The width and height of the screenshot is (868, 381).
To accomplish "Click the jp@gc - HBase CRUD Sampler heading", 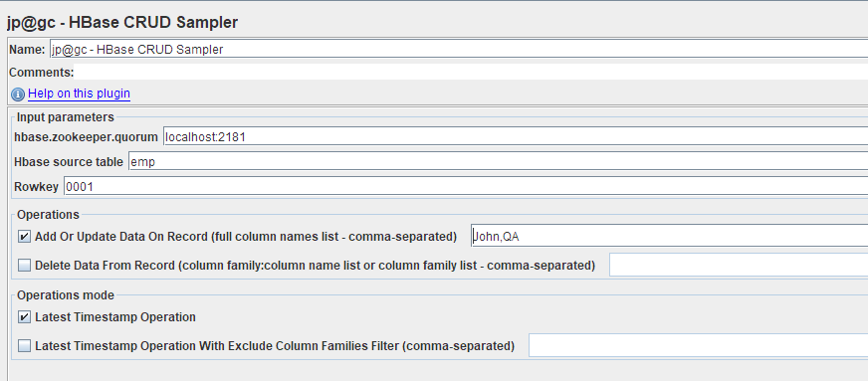I will pyautogui.click(x=122, y=22).
